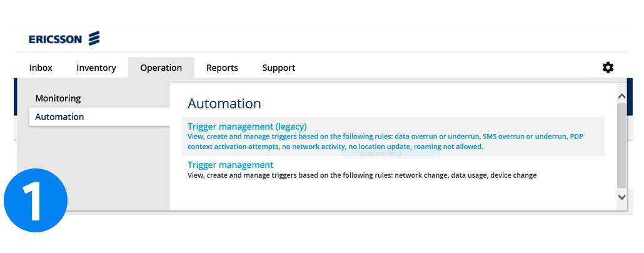Image resolution: width=644 pixels, height=253 pixels.
Task: Select the Operation tab
Action: tap(161, 68)
